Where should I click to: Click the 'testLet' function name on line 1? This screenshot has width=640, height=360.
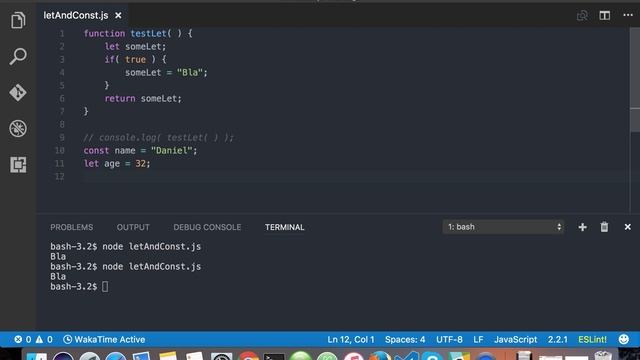(149, 33)
